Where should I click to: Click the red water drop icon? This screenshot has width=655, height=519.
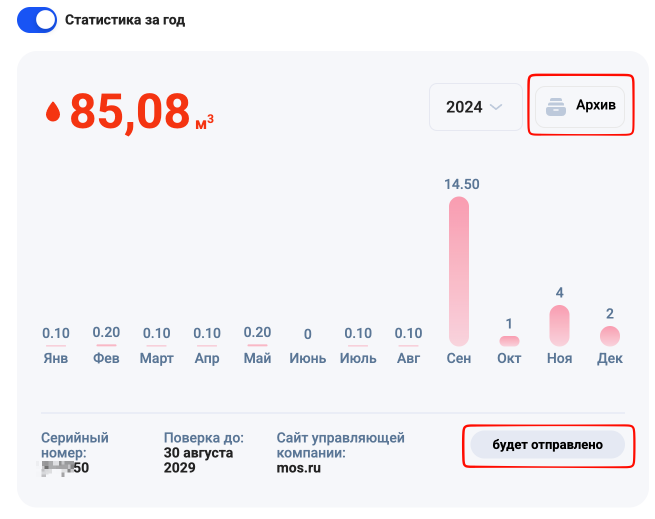click(x=53, y=112)
